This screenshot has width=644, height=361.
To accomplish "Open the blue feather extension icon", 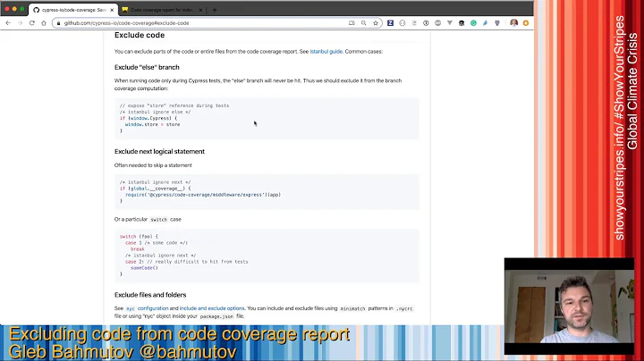I will point(485,23).
